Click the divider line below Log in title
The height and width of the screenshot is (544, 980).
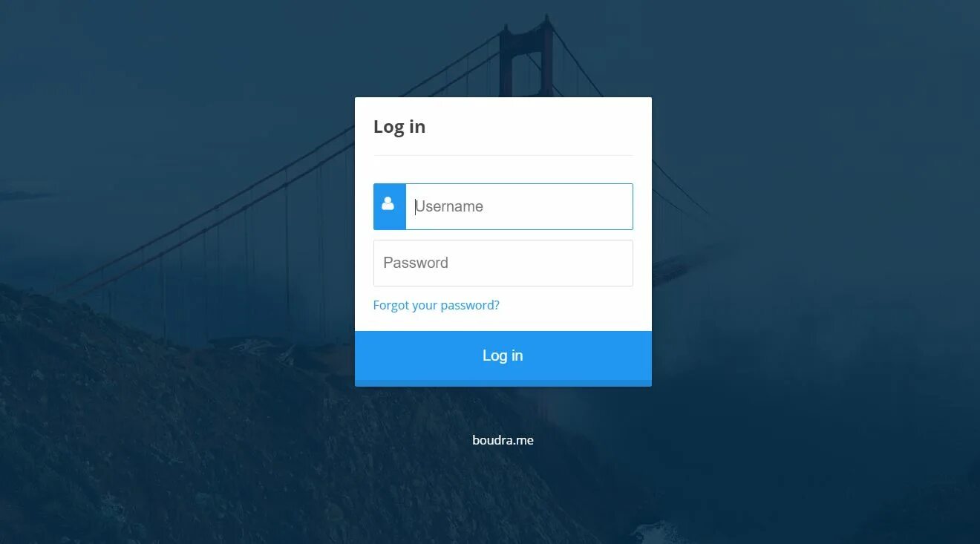503,155
